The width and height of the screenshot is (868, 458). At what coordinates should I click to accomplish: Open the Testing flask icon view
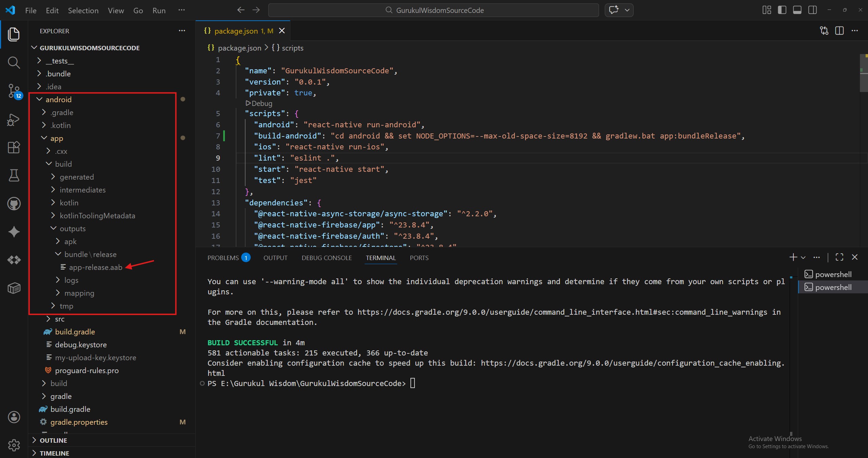(14, 176)
